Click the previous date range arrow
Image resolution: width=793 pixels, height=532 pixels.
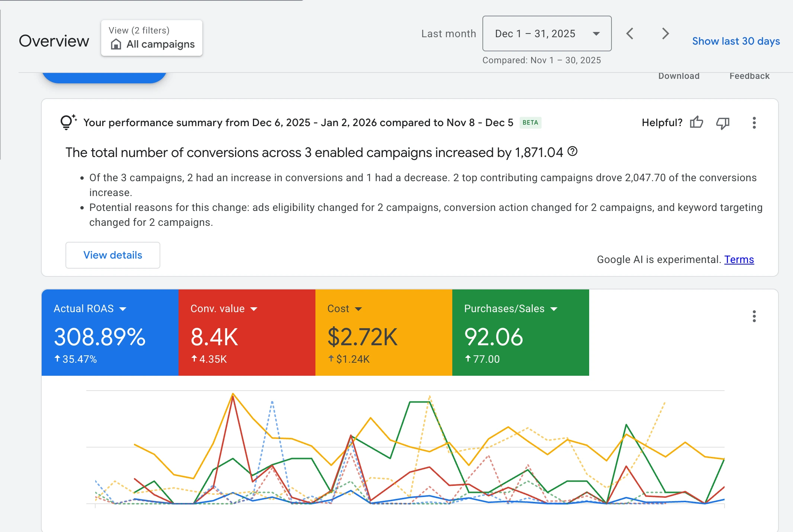coord(630,34)
